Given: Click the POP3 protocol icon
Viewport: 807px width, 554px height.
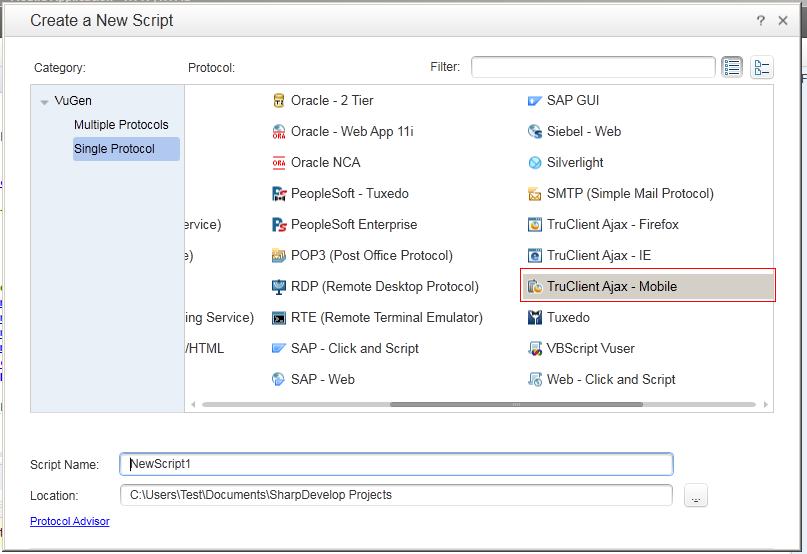Looking at the screenshot, I should pos(278,255).
